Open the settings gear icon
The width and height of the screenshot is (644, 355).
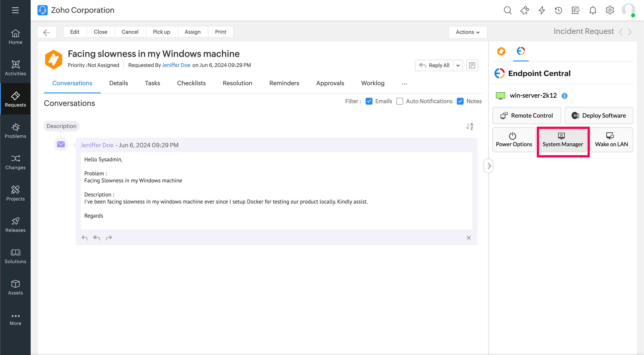click(x=609, y=10)
